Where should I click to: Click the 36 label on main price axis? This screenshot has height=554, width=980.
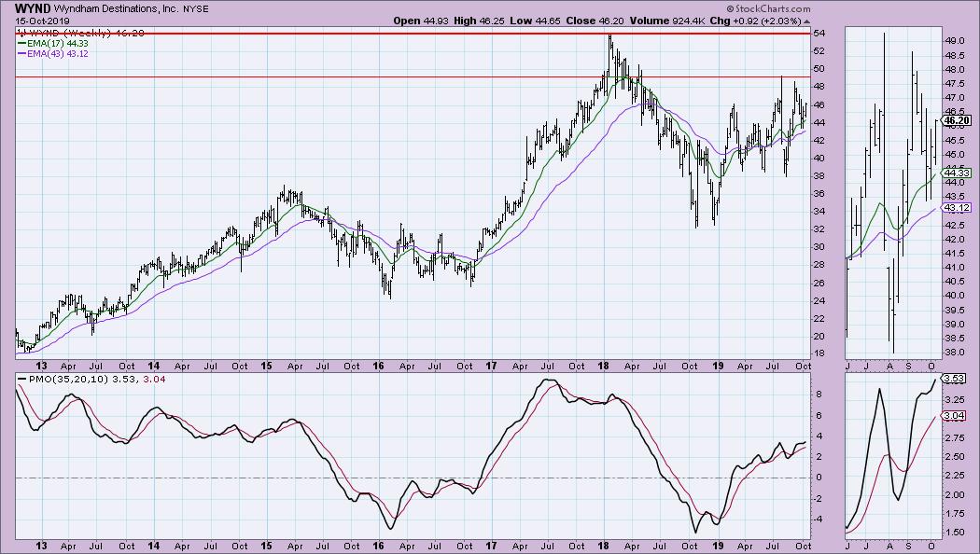(819, 194)
